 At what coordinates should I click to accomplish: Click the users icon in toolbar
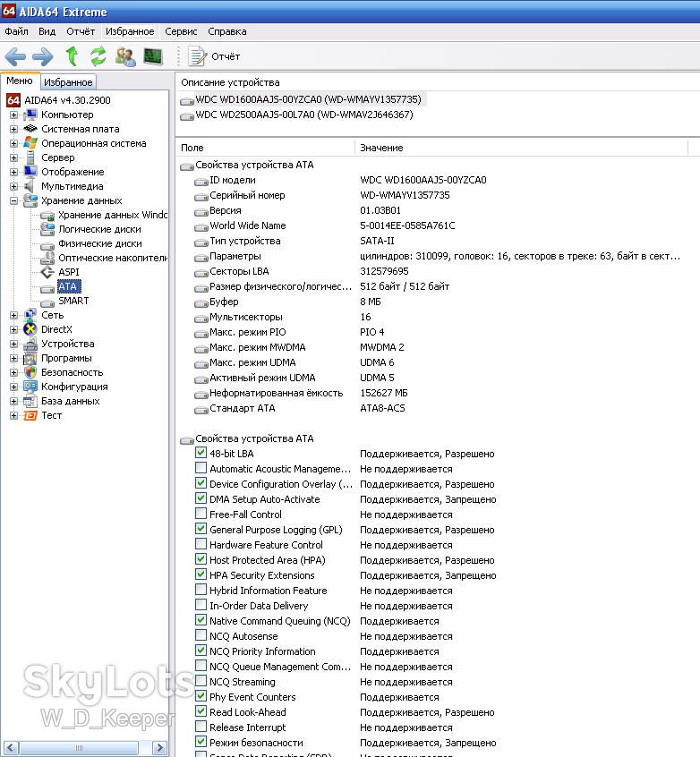[125, 56]
